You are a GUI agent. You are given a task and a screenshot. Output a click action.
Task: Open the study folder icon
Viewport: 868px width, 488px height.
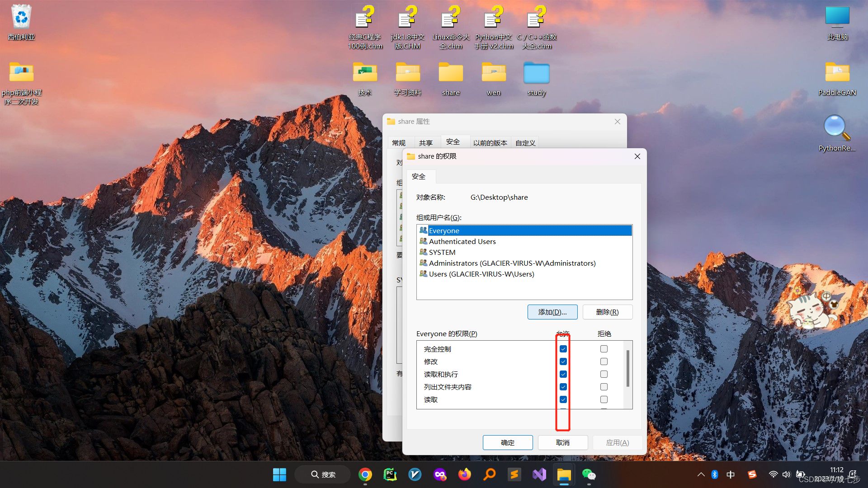tap(536, 74)
